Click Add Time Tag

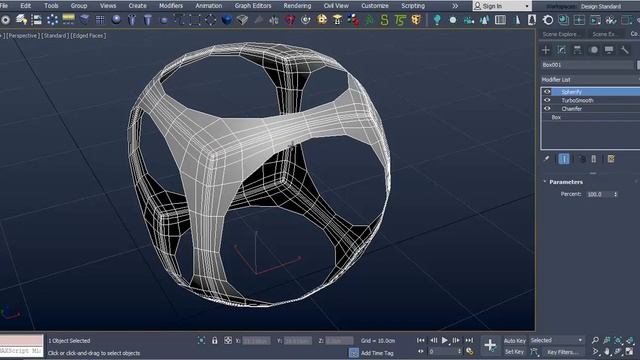(x=377, y=353)
